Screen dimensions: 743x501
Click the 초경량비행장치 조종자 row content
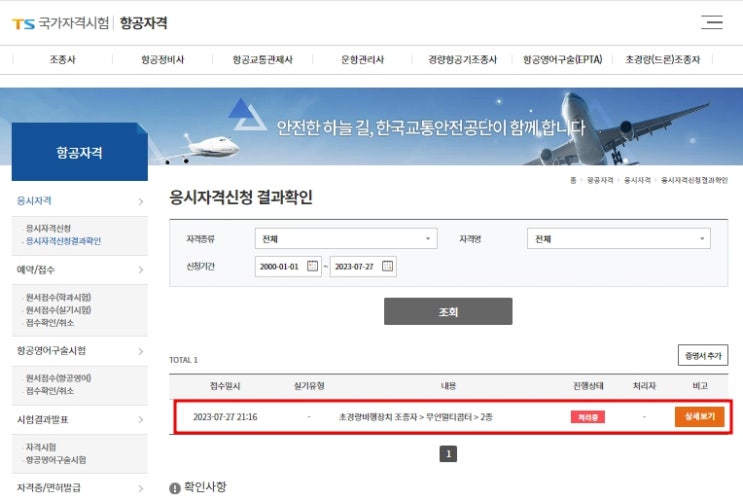pos(416,417)
